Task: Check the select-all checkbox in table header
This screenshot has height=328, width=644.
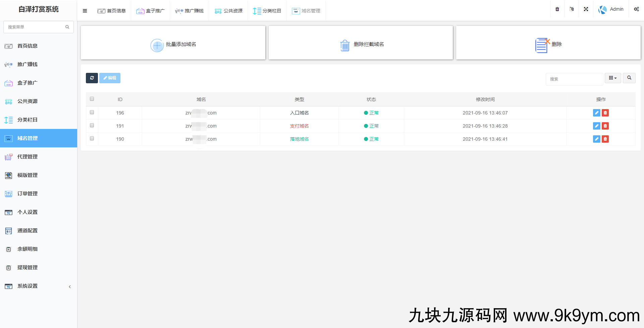Action: (92, 99)
